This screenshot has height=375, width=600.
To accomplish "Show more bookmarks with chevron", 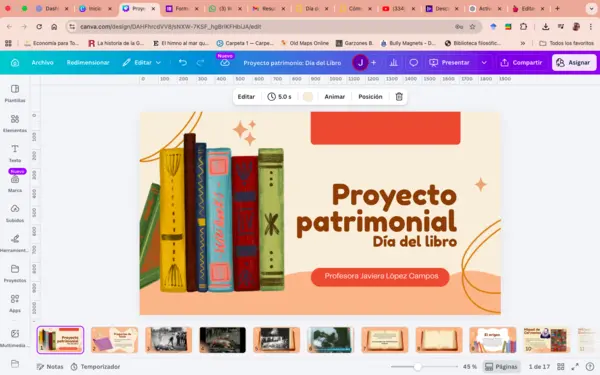I will (x=523, y=43).
